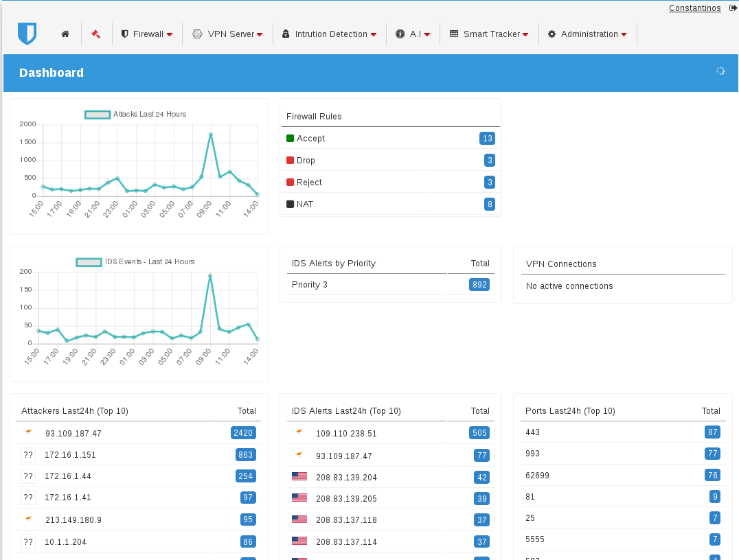This screenshot has width=739, height=560.
Task: Select port 62699 row
Action: tap(623, 475)
